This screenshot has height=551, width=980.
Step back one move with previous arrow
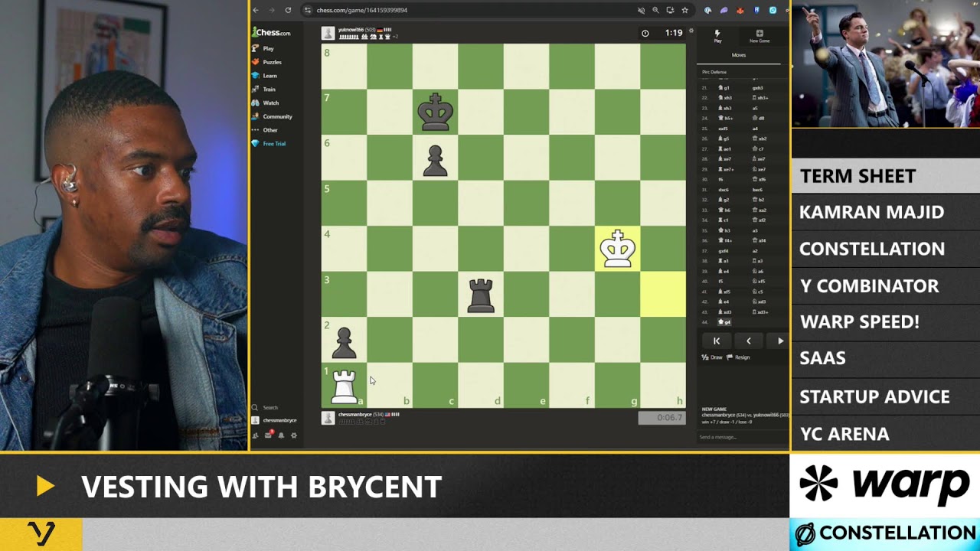pyautogui.click(x=748, y=341)
